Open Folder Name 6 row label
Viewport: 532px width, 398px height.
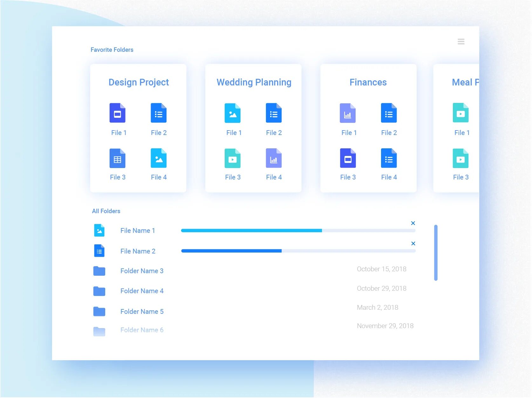tap(142, 330)
